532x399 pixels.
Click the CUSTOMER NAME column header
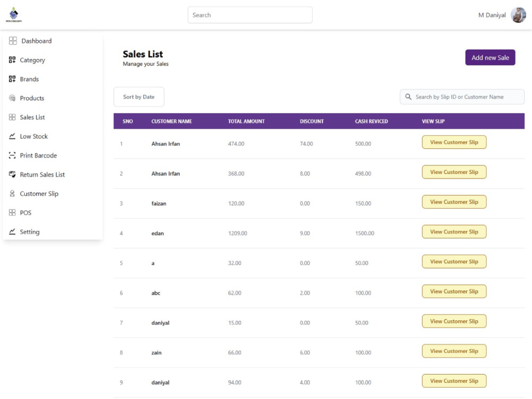click(x=171, y=121)
